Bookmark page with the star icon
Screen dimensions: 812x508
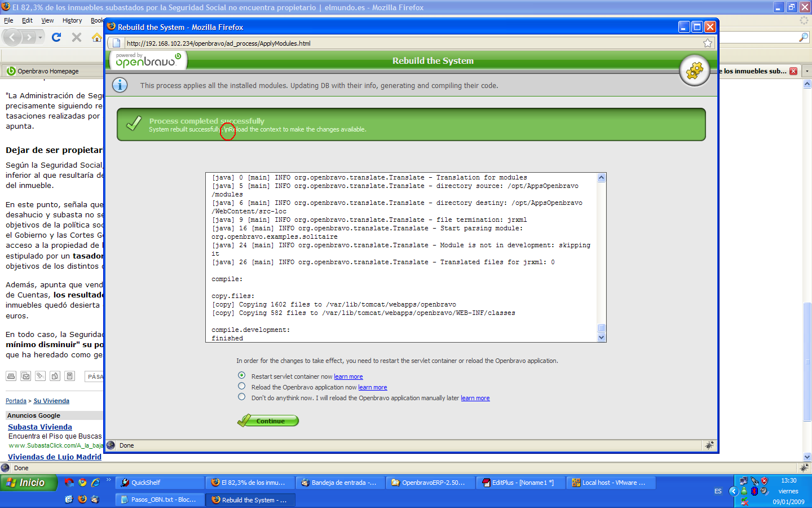tap(708, 43)
